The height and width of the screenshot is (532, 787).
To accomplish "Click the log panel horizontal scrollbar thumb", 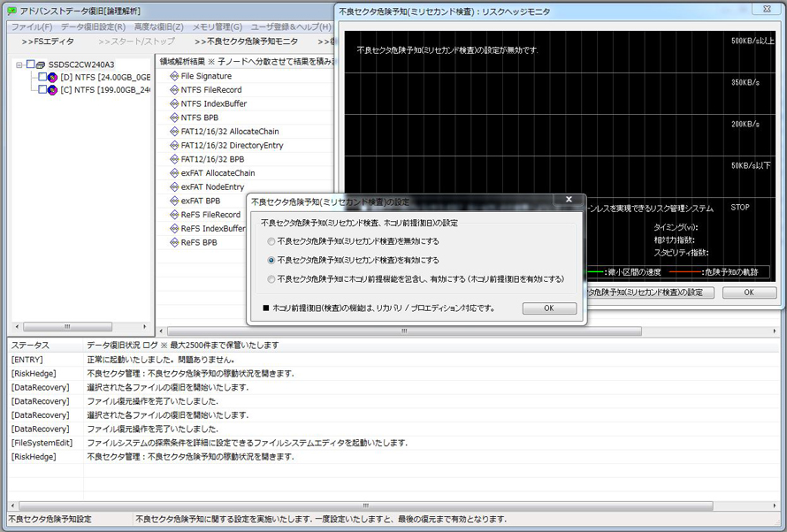I will coord(366,505).
